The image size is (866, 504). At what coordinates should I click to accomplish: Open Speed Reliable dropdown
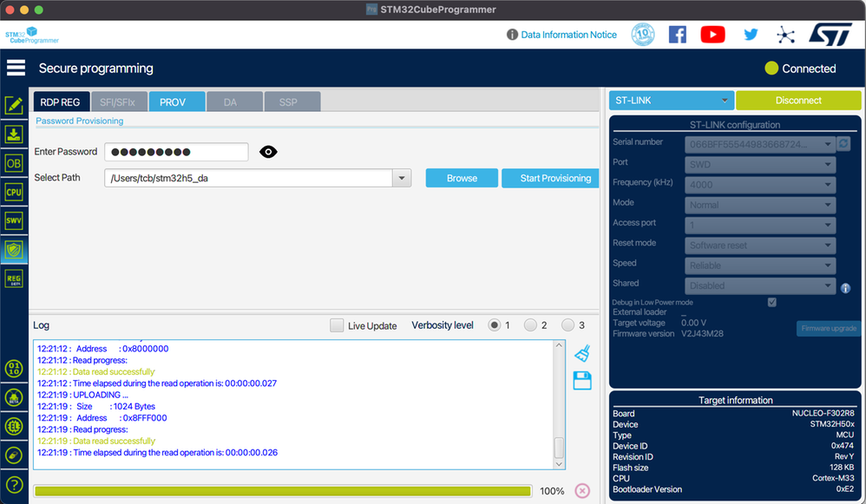(x=760, y=265)
